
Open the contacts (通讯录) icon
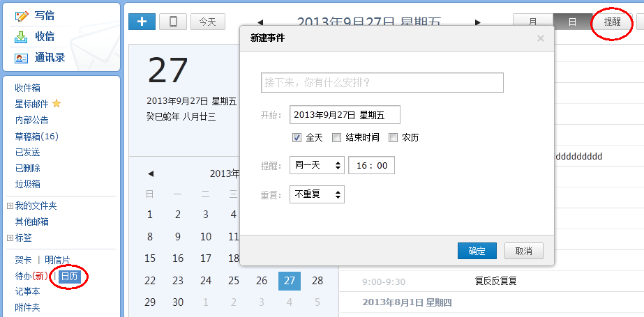22,58
